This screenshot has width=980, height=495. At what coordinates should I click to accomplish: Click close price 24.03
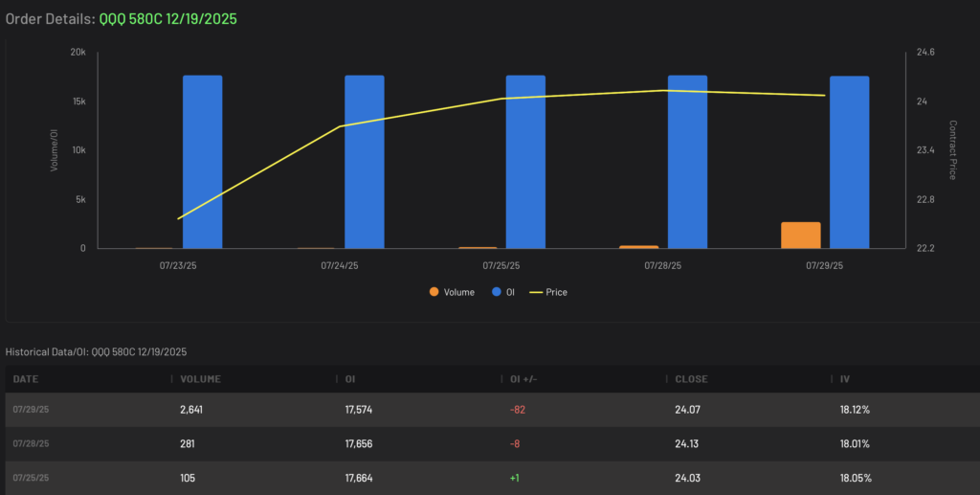(687, 478)
